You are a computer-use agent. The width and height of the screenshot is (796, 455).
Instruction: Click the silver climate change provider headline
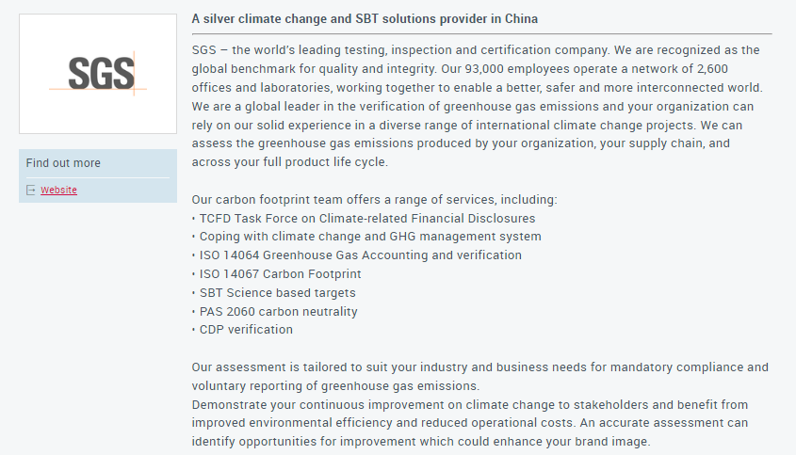pyautogui.click(x=364, y=19)
